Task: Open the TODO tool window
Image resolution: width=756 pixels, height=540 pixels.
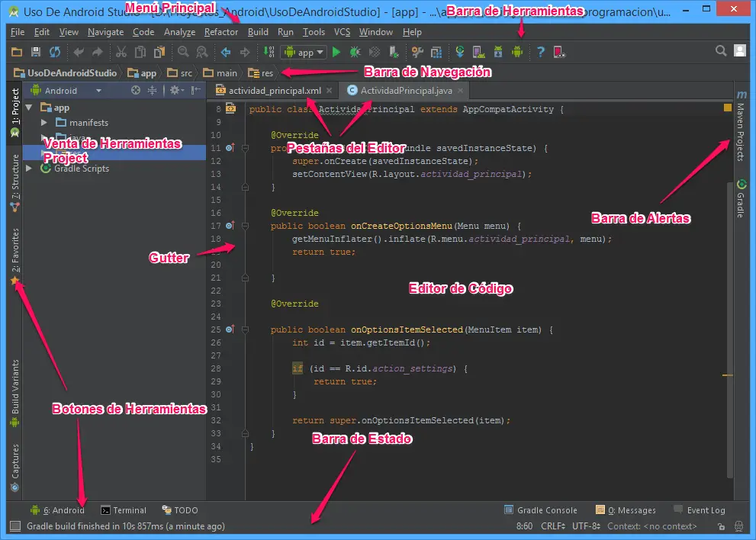Action: [180, 510]
